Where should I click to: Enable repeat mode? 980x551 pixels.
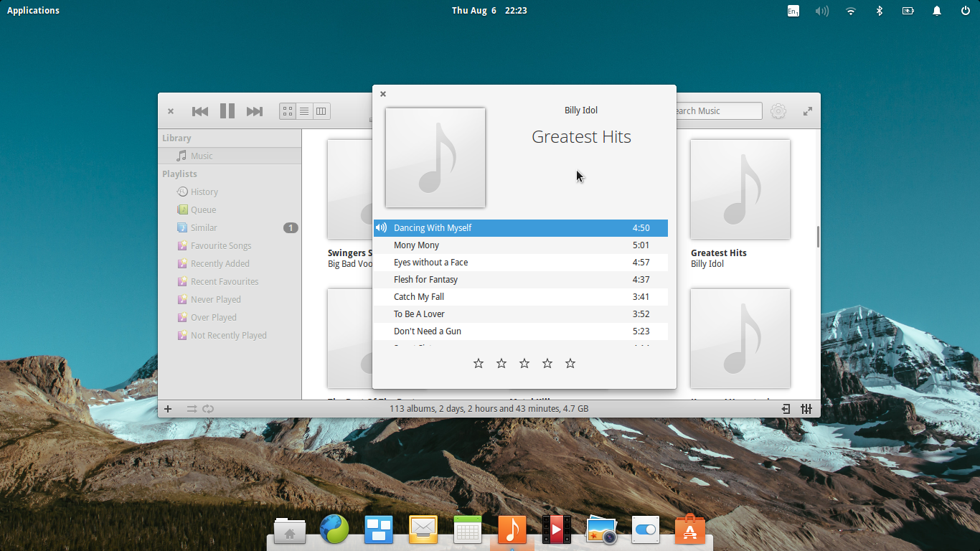(x=208, y=408)
